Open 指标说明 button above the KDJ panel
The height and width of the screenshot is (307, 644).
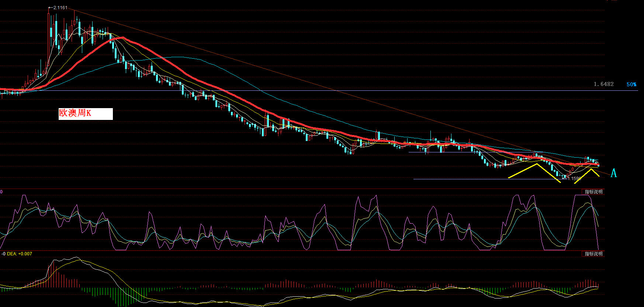tap(593, 192)
